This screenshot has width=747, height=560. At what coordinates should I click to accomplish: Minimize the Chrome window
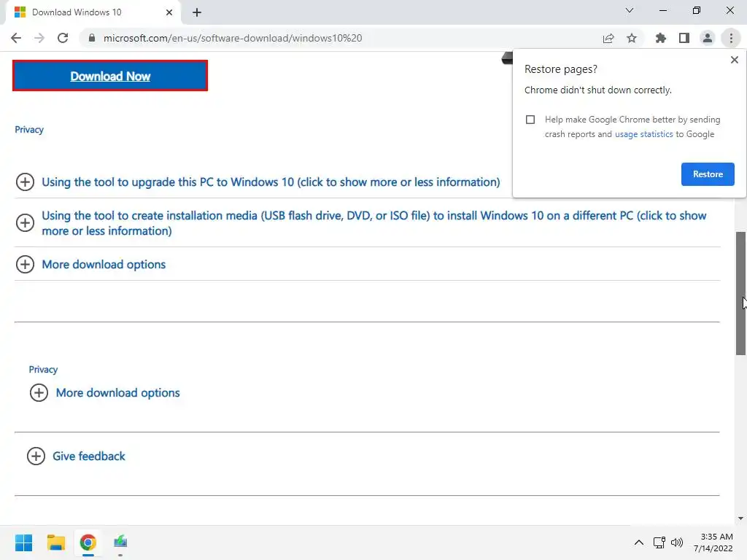point(662,10)
